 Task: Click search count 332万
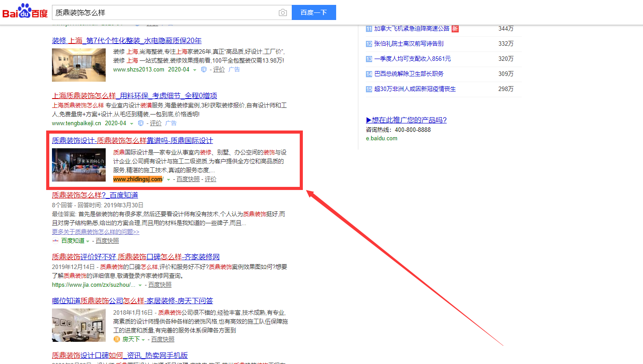506,44
